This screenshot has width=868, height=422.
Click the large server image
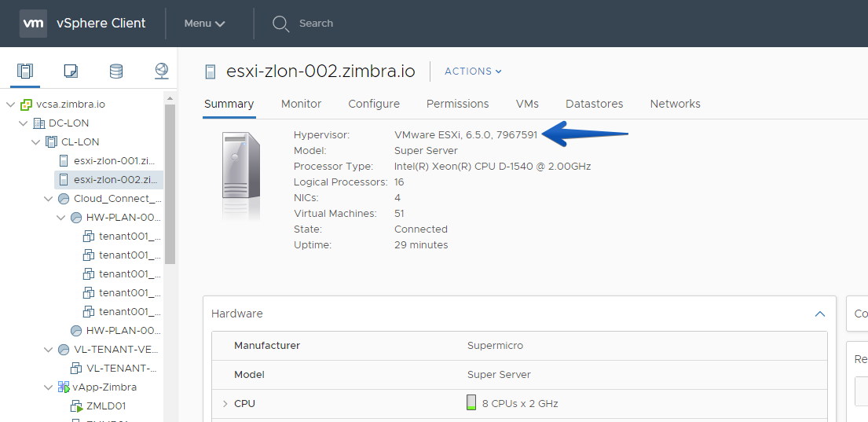click(241, 176)
